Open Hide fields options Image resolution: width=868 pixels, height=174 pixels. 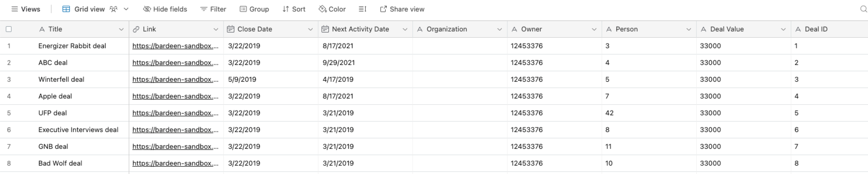165,9
